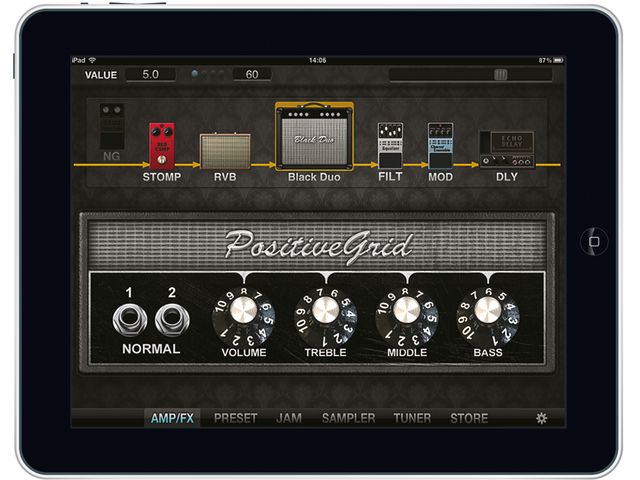
Task: Click the top bar slider handle
Action: (501, 74)
